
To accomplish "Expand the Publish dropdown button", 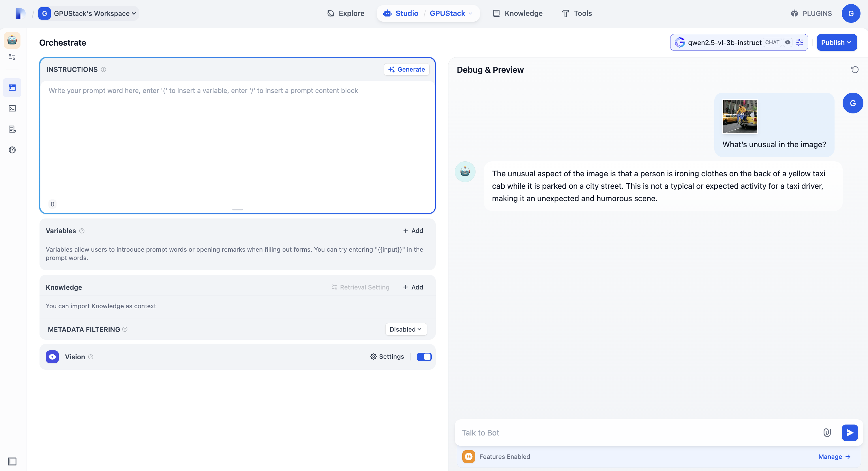I will point(836,42).
